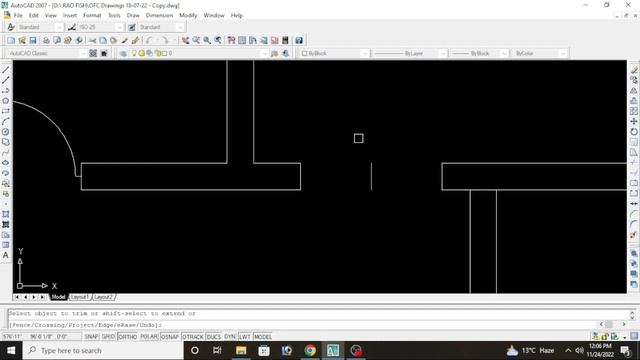640x360 pixels.
Task: Select the Hatch draw tool
Action: point(6,214)
